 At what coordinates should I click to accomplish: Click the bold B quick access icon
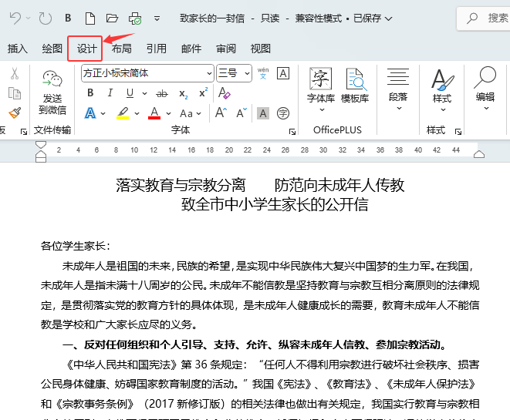click(x=68, y=18)
